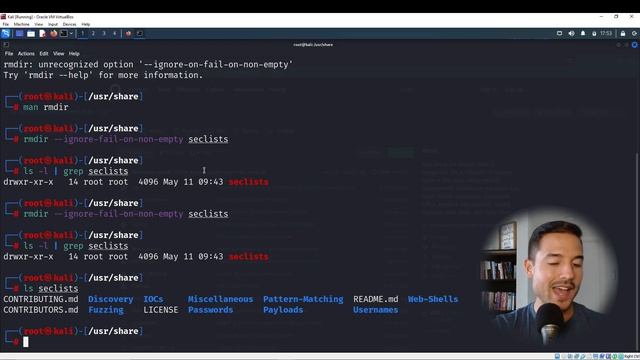Click the 'IOCs' directory name

[153, 299]
